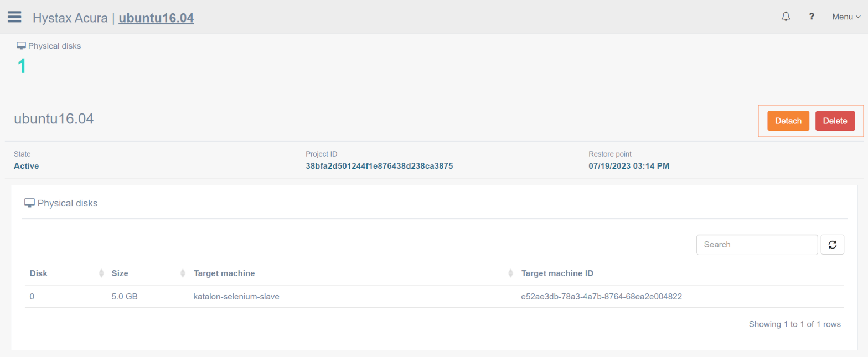The image size is (868, 357).
Task: Click the monitor icon beside the disk count
Action: pos(22,46)
